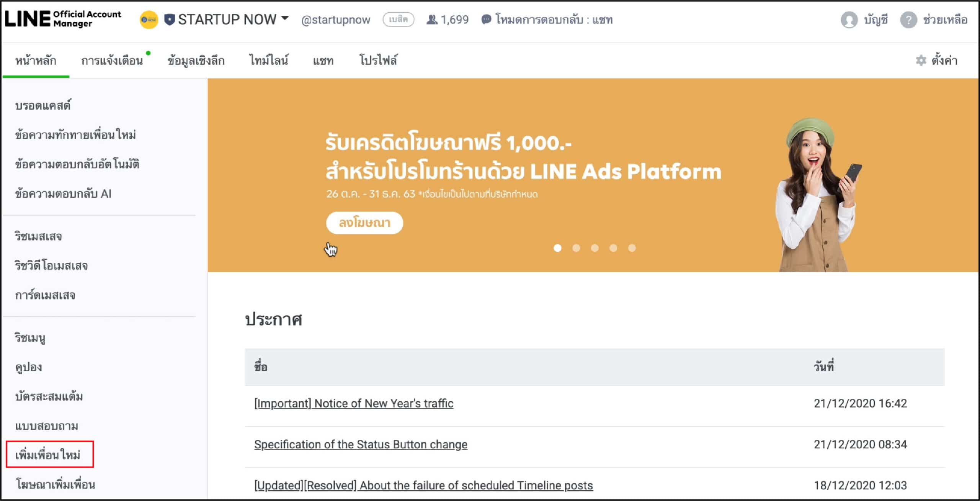Select the fifth banner carousel dot
This screenshot has height=501, width=980.
[632, 248]
